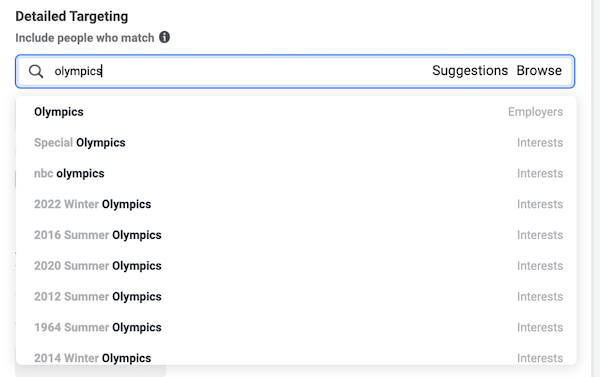Pick the nbc olympics interest
The height and width of the screenshot is (377, 600).
(296, 173)
